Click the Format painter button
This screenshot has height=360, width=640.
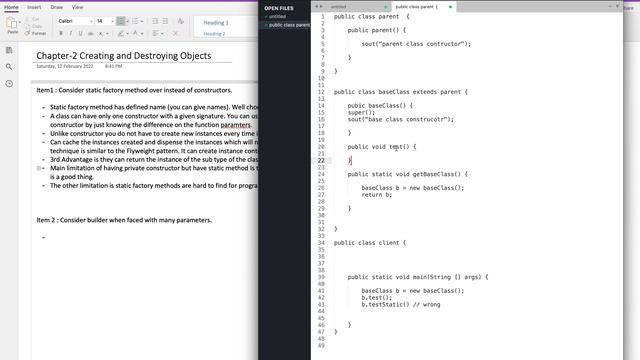[x=36, y=33]
